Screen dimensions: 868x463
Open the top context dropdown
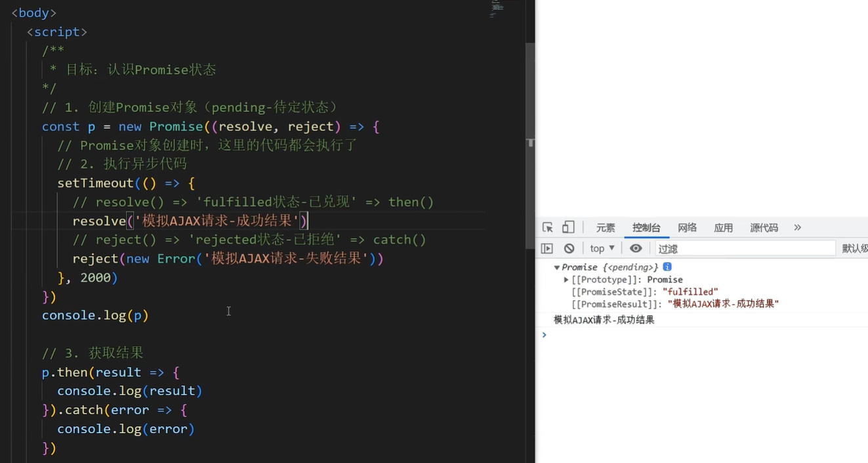pos(602,248)
